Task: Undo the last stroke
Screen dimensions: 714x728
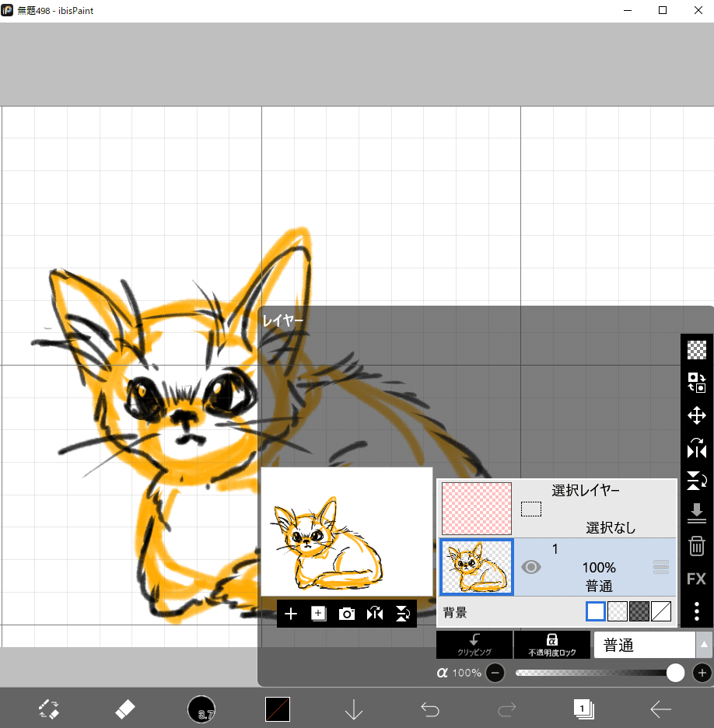Action: pyautogui.click(x=429, y=709)
